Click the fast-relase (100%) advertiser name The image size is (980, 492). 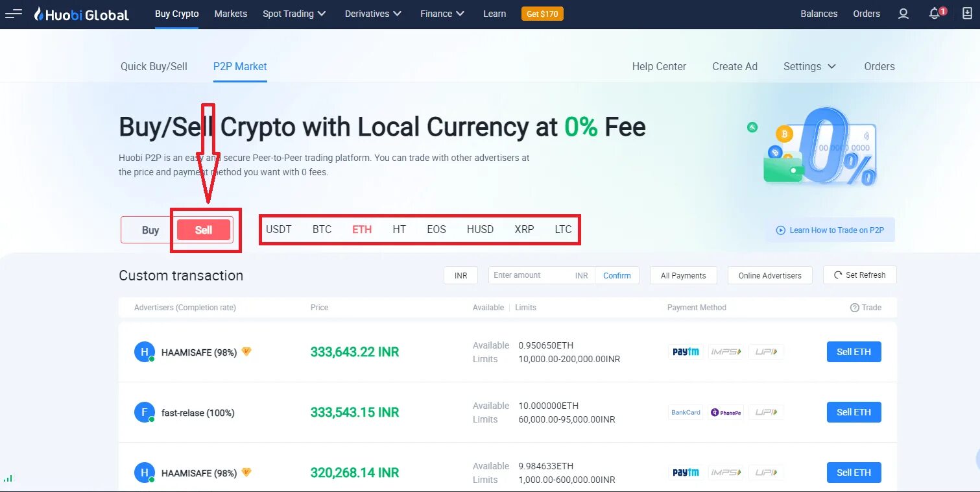(x=198, y=413)
